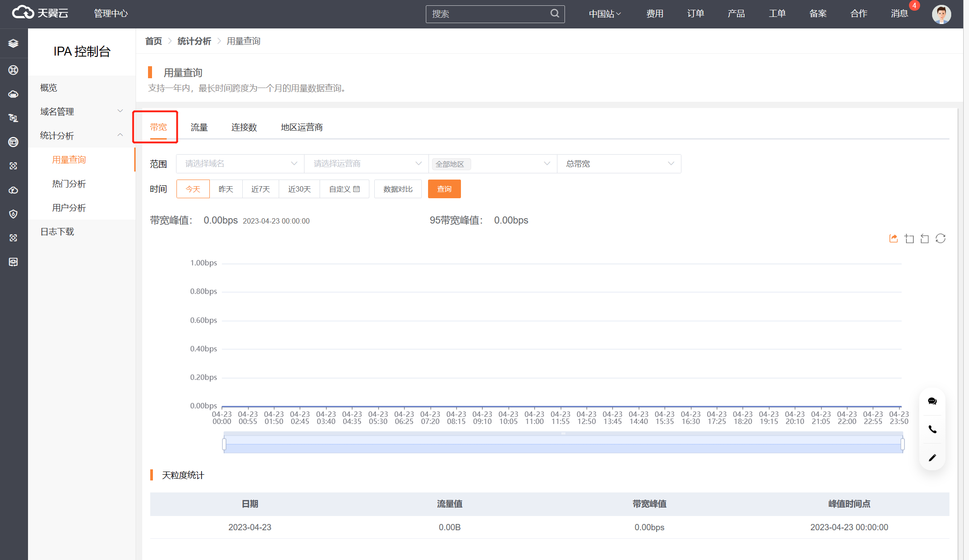Viewport: 969px width, 560px height.
Task: Click the orange export chart icon
Action: coord(893,239)
